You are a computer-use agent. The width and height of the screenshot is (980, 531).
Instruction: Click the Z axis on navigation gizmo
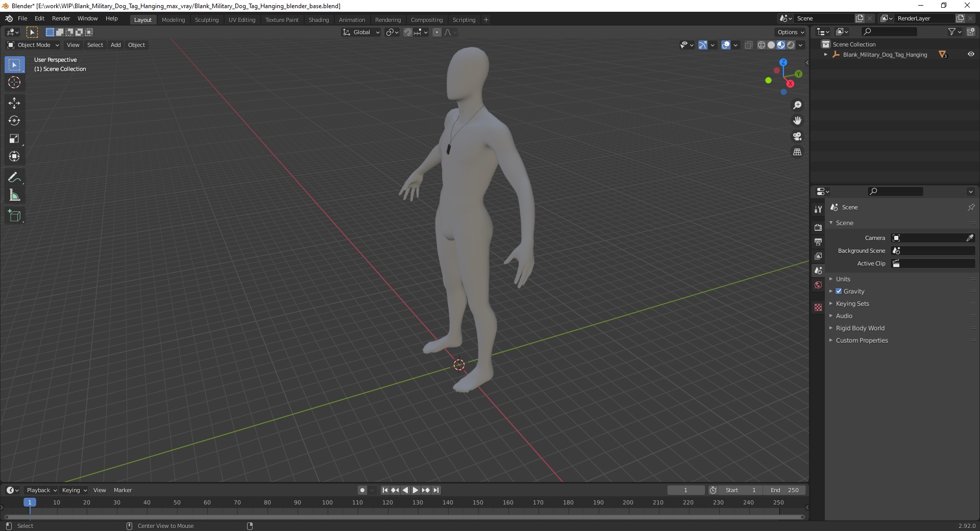pyautogui.click(x=783, y=62)
